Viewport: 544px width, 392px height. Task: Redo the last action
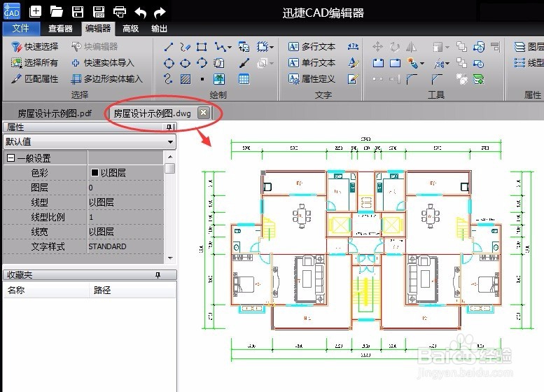coord(160,13)
